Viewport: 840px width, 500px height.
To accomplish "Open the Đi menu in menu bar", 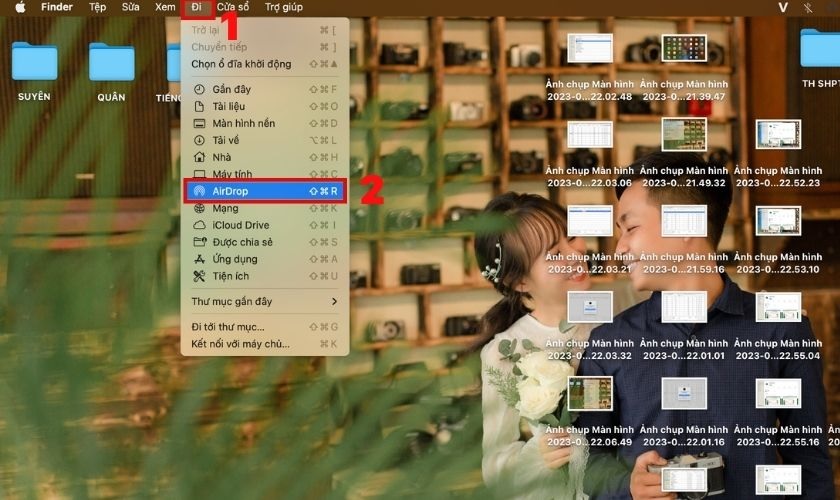I will (196, 7).
